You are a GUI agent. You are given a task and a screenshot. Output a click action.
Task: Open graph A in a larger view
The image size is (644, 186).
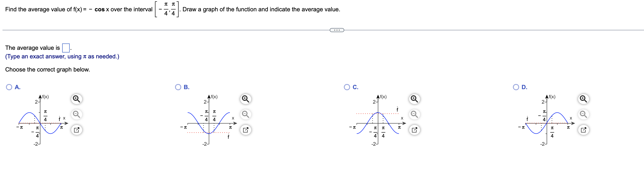(x=76, y=130)
